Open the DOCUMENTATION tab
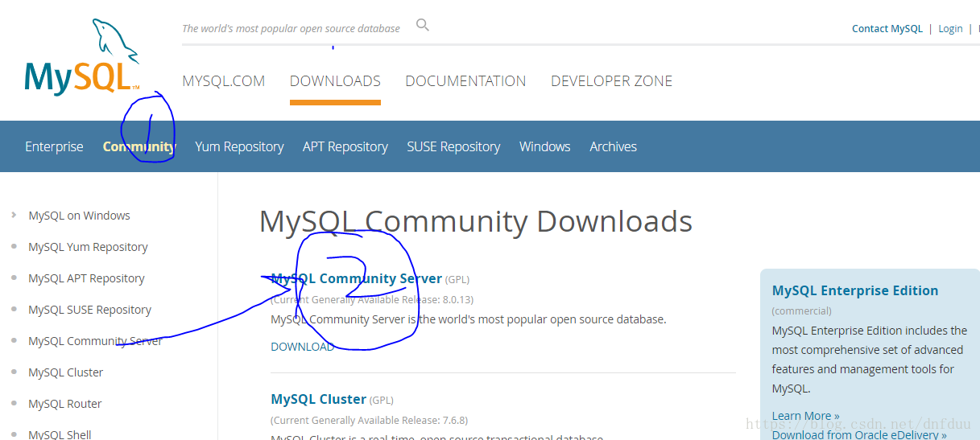980x440 pixels. click(x=465, y=81)
